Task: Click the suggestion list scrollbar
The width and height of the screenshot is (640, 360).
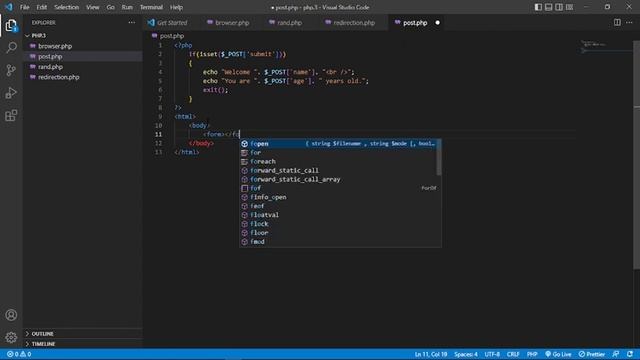Action: [439, 158]
